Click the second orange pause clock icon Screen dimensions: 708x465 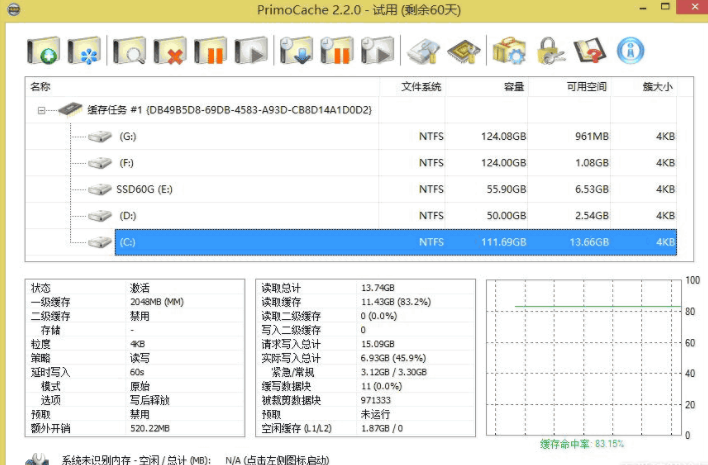click(x=337, y=50)
